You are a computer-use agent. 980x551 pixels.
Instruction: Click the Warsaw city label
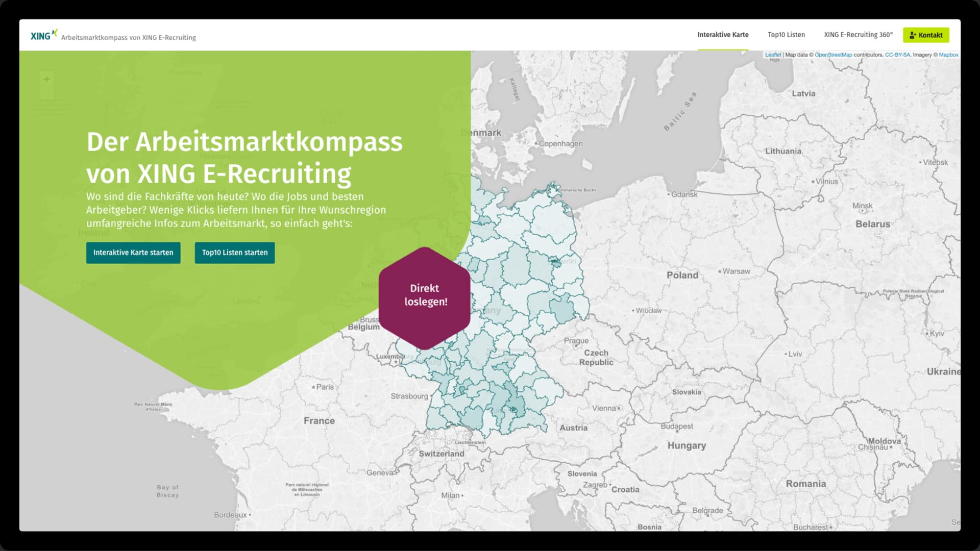tap(736, 271)
